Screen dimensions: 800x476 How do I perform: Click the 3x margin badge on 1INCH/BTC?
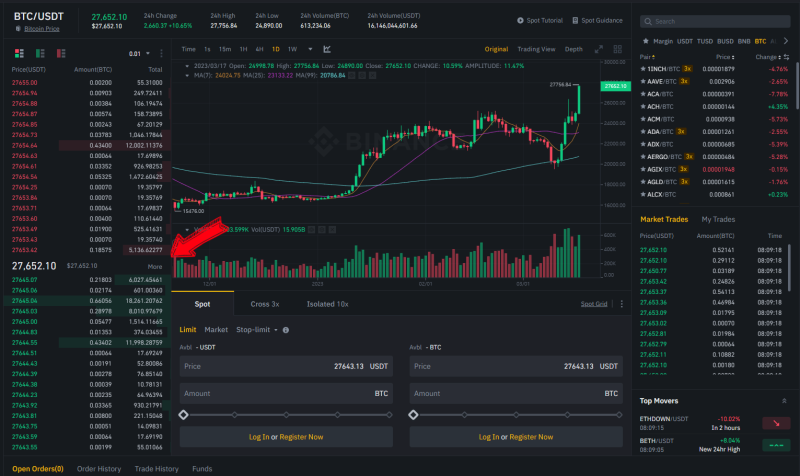687,69
